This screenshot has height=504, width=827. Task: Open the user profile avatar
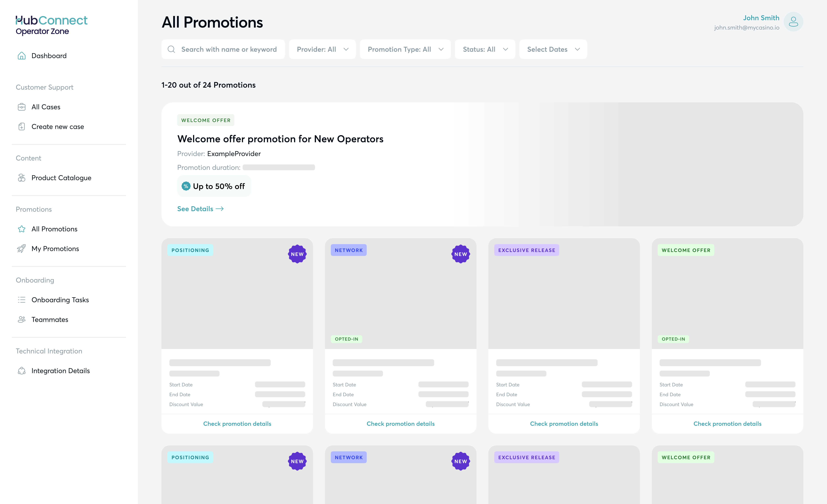[x=793, y=22]
